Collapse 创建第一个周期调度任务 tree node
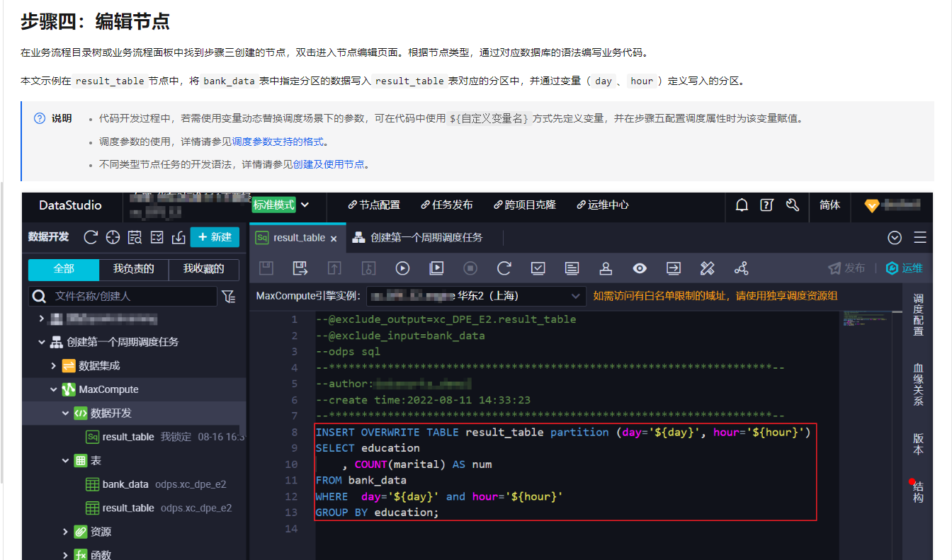 pos(42,342)
